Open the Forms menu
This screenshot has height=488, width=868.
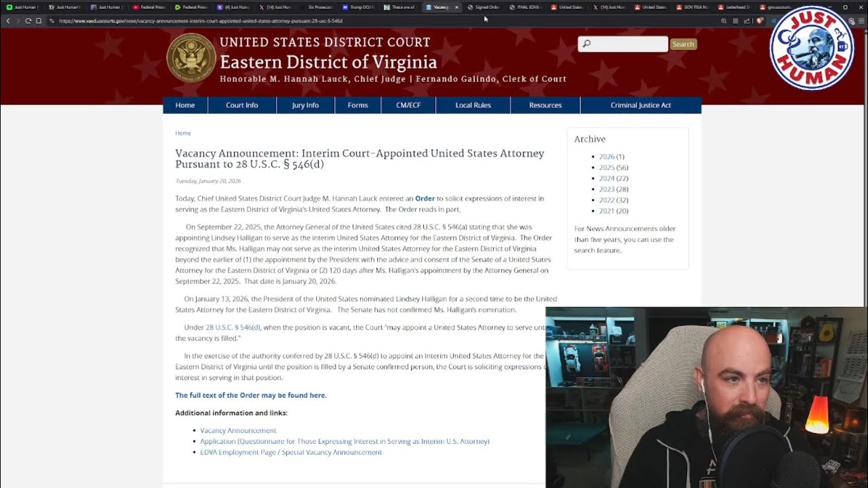pos(357,105)
